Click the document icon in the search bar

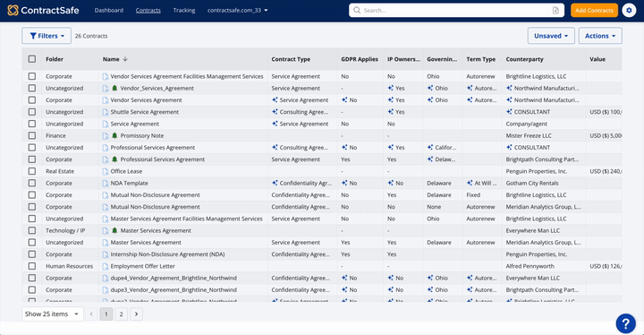[x=555, y=10]
